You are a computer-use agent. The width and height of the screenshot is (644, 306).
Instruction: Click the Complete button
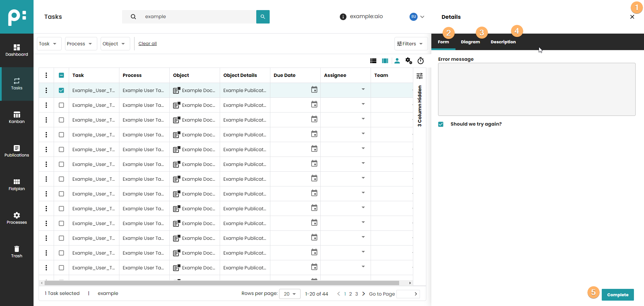pos(617,295)
